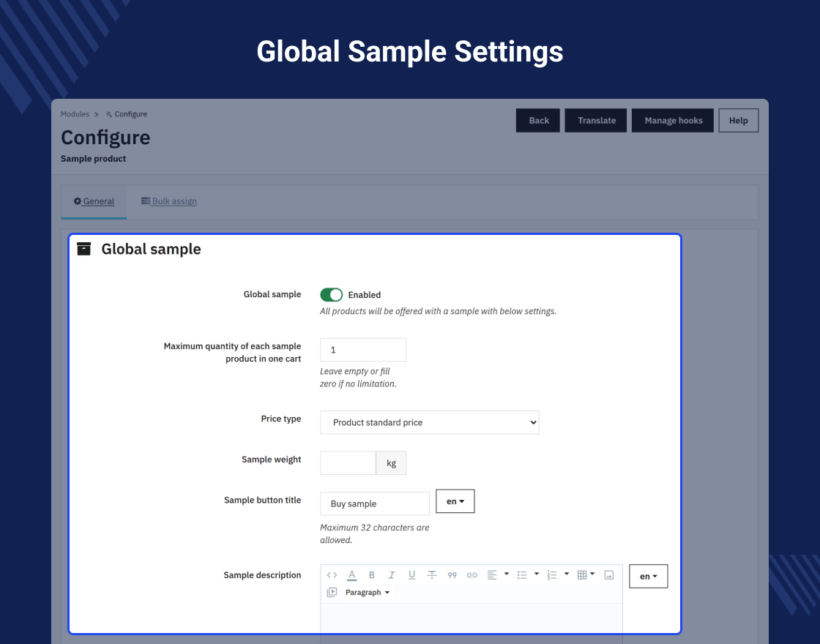Viewport: 820px width, 644px height.
Task: Toggle bold formatting in description editor
Action: 372,575
